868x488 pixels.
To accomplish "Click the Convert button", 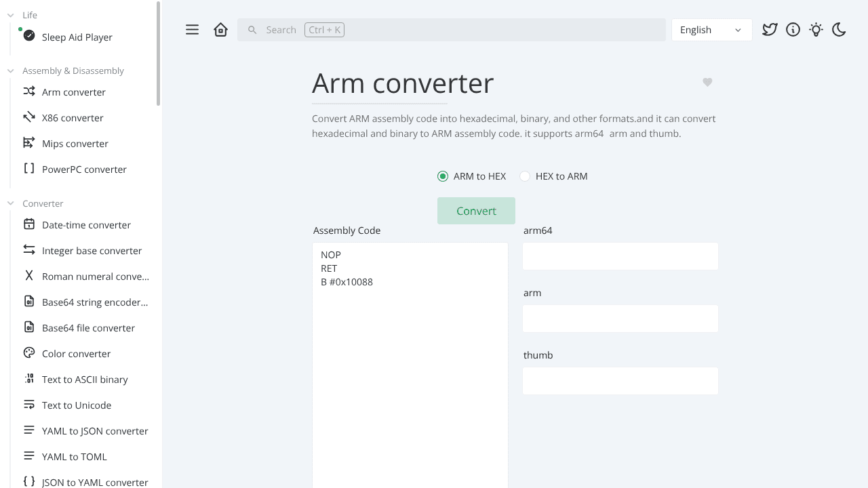I will (476, 211).
